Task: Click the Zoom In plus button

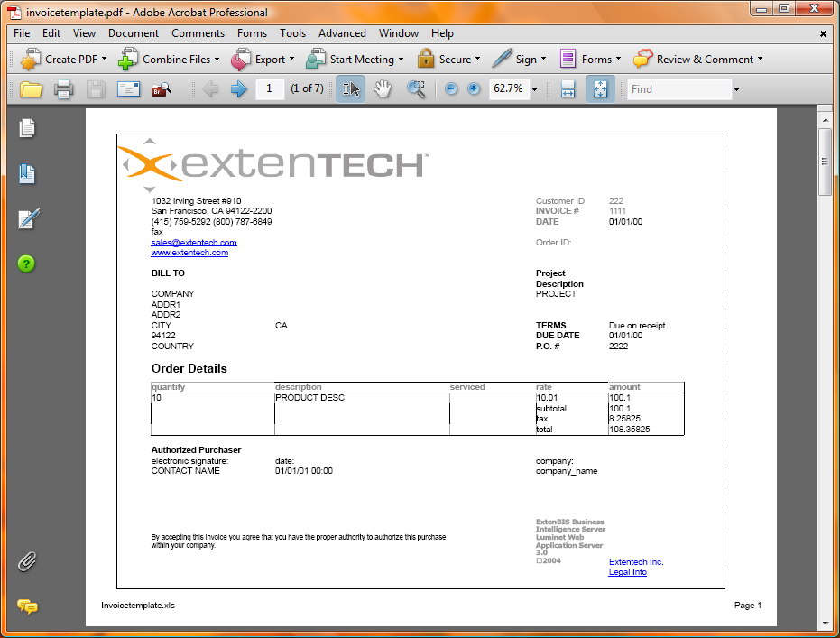Action: (x=474, y=89)
